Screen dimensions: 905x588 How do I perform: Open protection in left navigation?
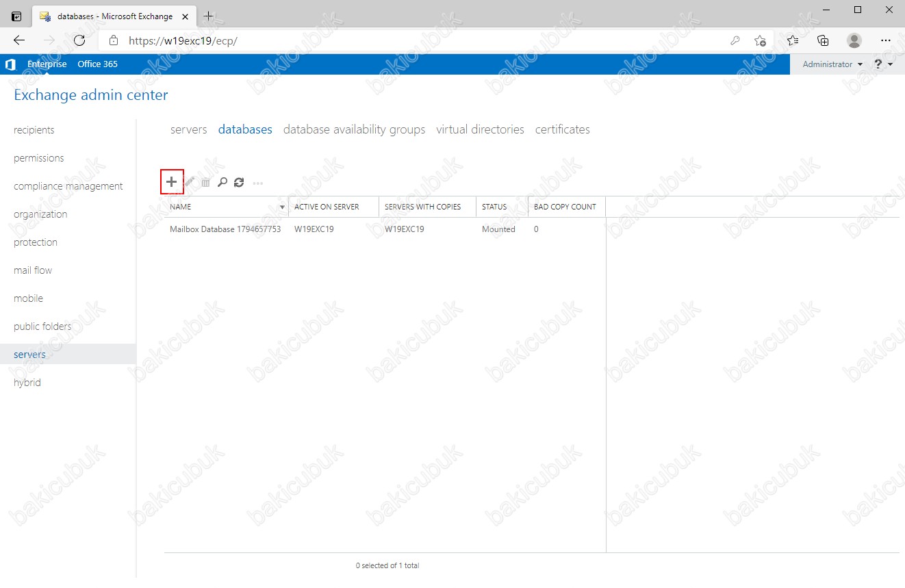[36, 242]
